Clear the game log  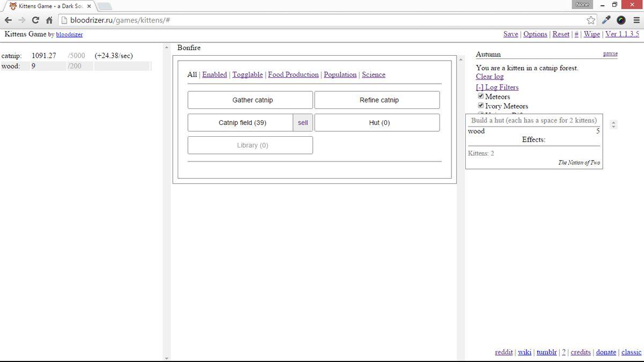tap(489, 77)
